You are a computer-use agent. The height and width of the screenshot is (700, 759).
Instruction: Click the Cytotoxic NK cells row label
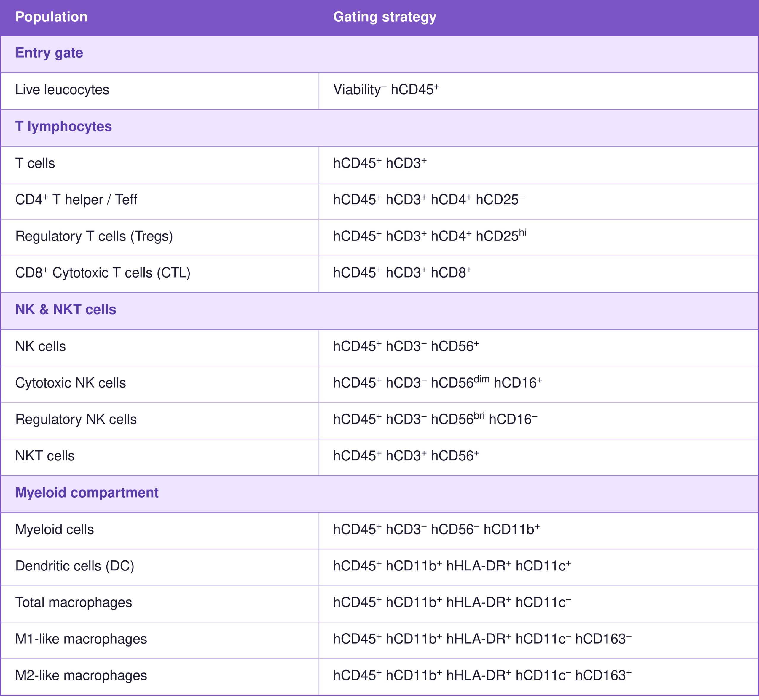(71, 382)
